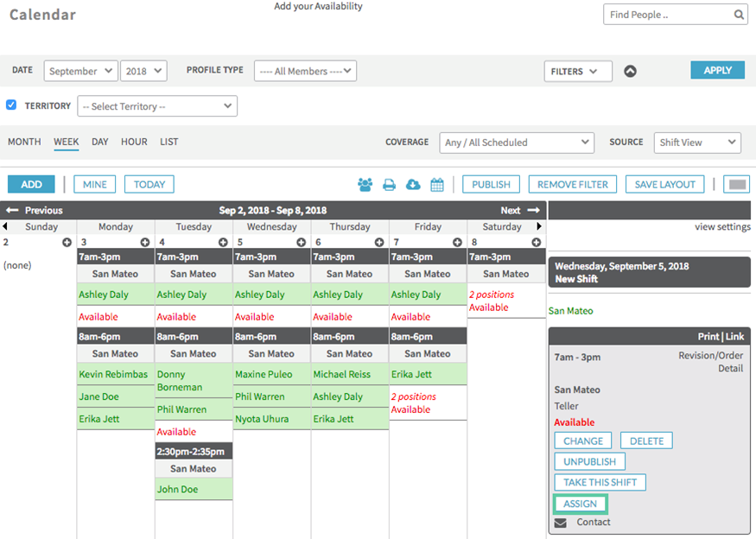Select Saturday 2 positions Available entry
756x539 pixels.
point(506,301)
